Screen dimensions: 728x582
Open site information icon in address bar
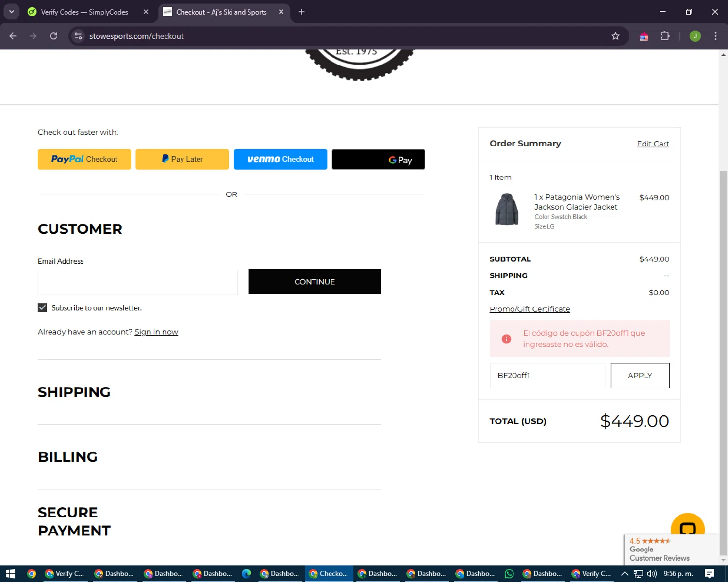coord(78,36)
